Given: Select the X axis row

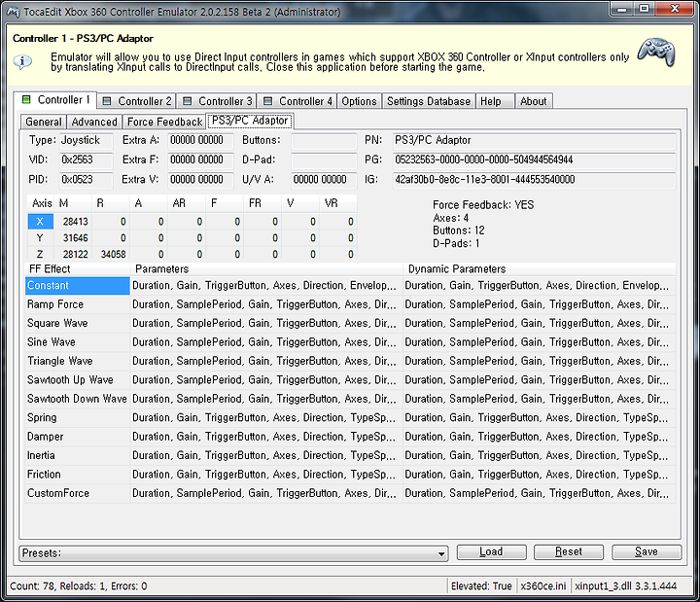Looking at the screenshot, I should pos(192,222).
